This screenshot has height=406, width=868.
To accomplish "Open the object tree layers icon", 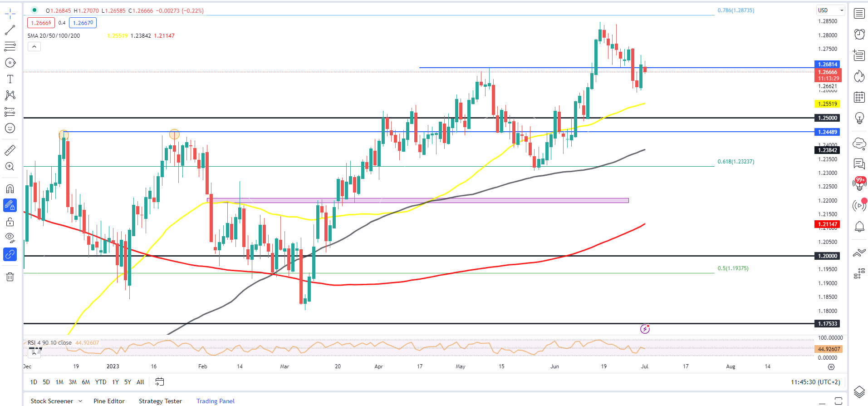I will 859,391.
